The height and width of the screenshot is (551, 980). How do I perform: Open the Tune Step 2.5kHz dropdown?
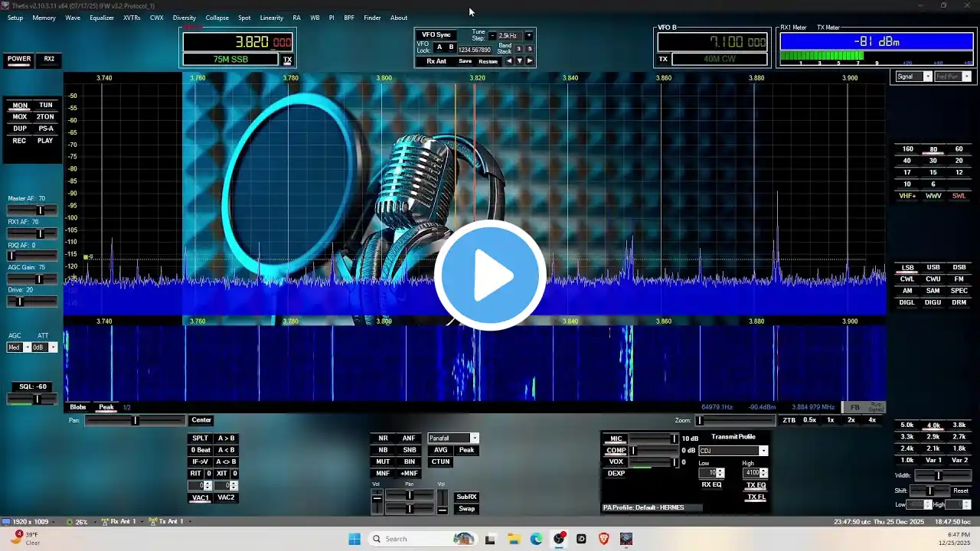click(x=510, y=35)
